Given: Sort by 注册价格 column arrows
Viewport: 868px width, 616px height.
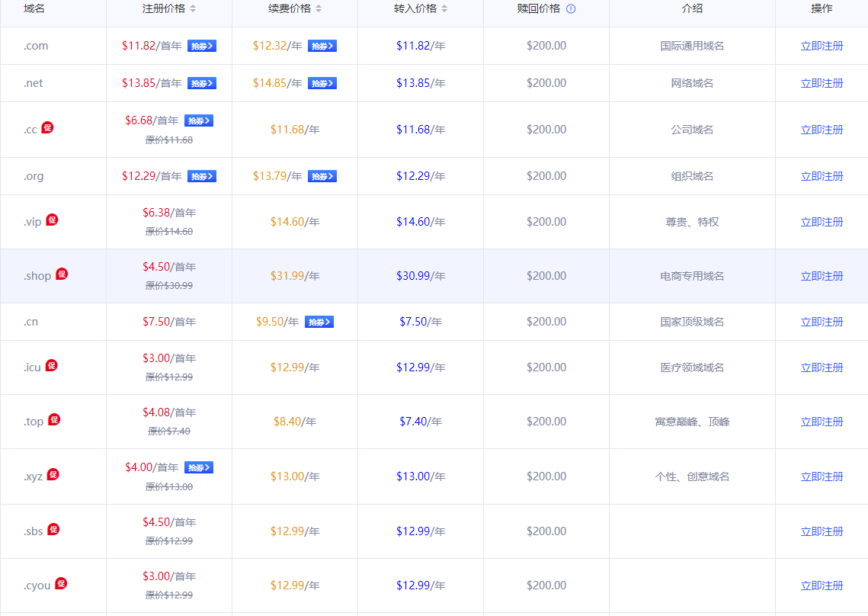Looking at the screenshot, I should pyautogui.click(x=193, y=9).
